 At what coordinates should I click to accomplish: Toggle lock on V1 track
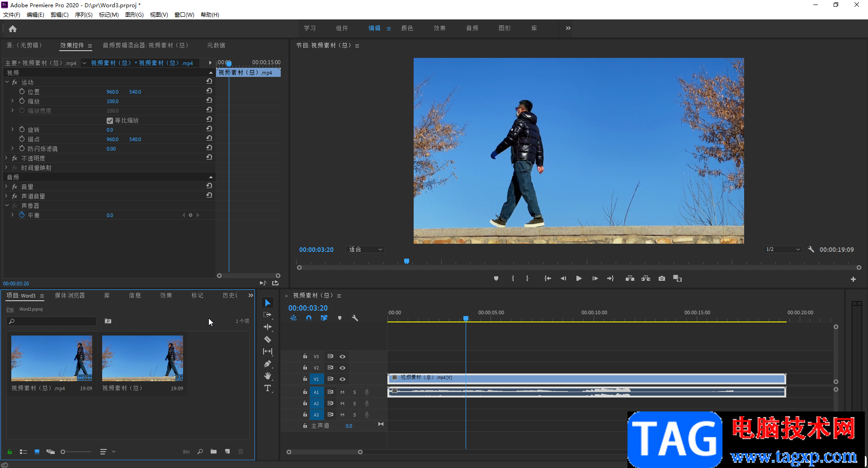305,379
